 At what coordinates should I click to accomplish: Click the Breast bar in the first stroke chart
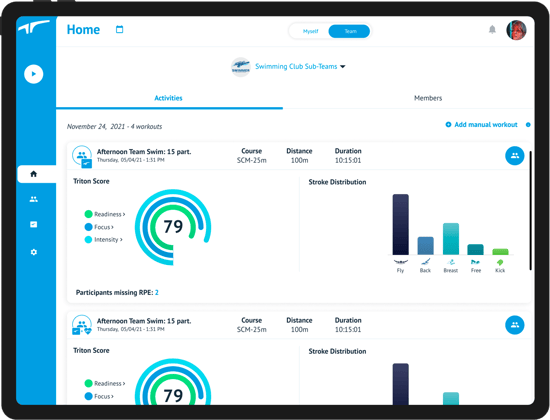[451, 239]
